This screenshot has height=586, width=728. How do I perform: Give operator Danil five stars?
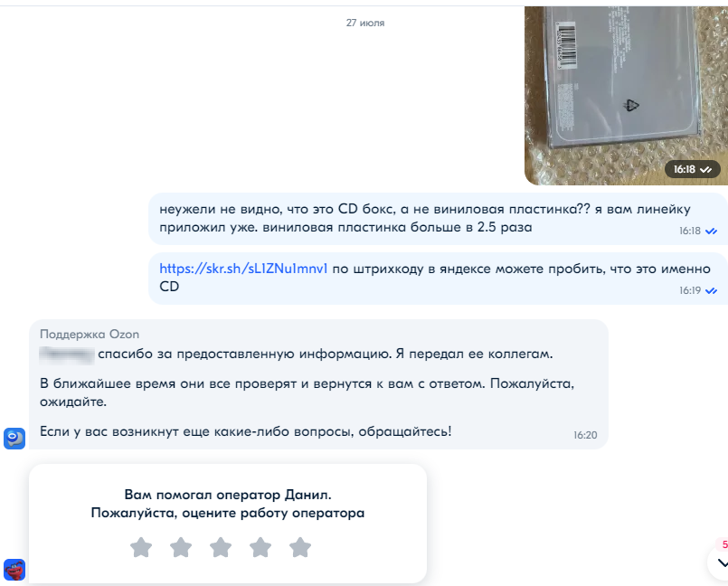tap(300, 547)
